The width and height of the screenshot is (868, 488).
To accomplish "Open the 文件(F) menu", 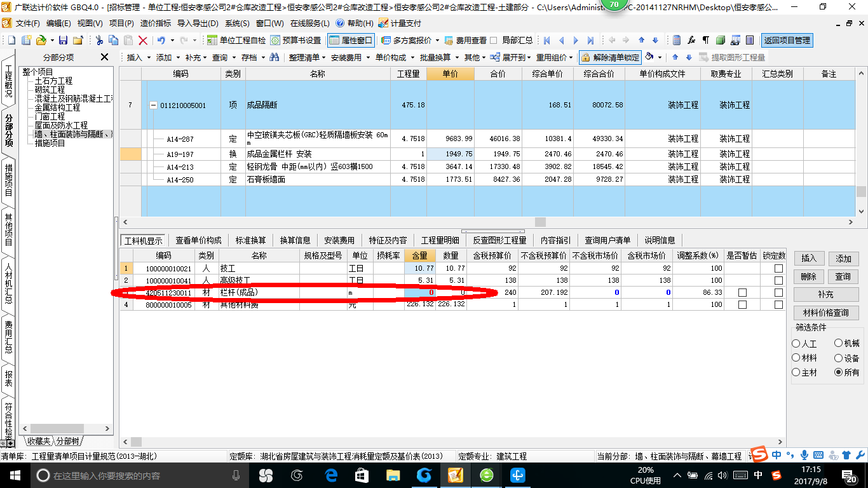I will tap(27, 23).
